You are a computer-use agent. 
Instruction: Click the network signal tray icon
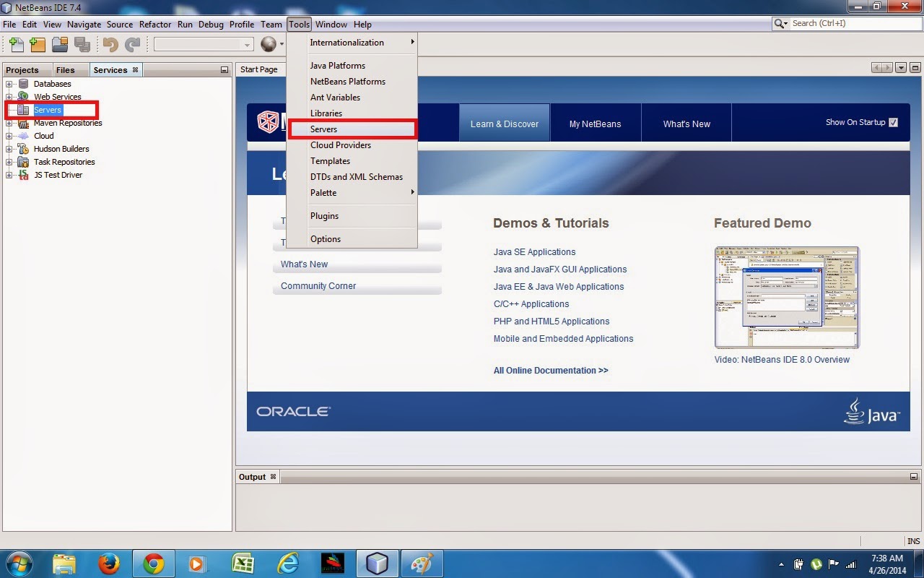851,564
